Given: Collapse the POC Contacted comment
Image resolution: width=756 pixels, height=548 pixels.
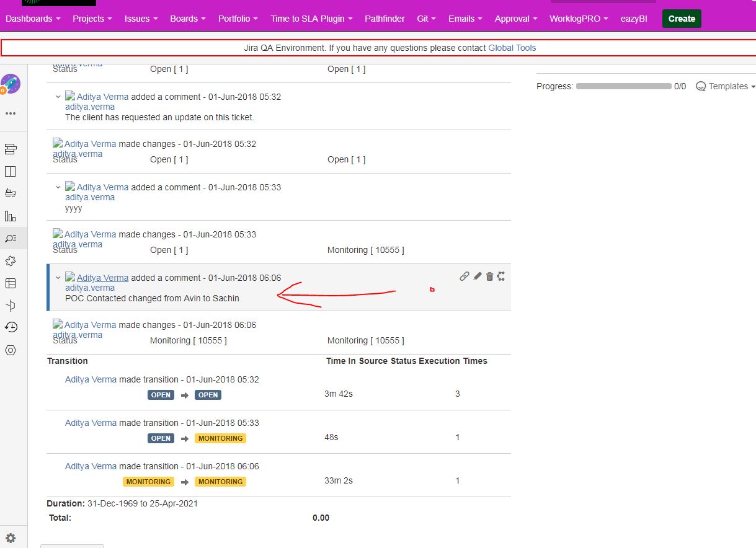Looking at the screenshot, I should [x=58, y=278].
